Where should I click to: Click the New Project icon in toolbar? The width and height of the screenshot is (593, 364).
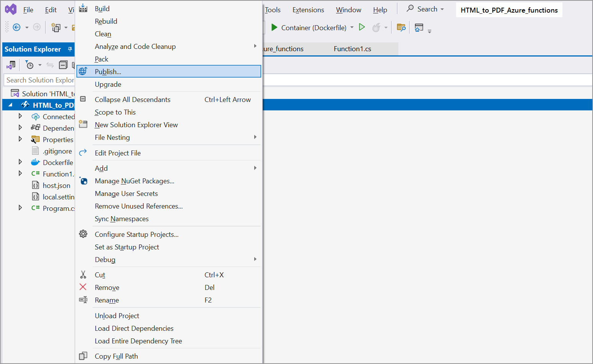56,28
